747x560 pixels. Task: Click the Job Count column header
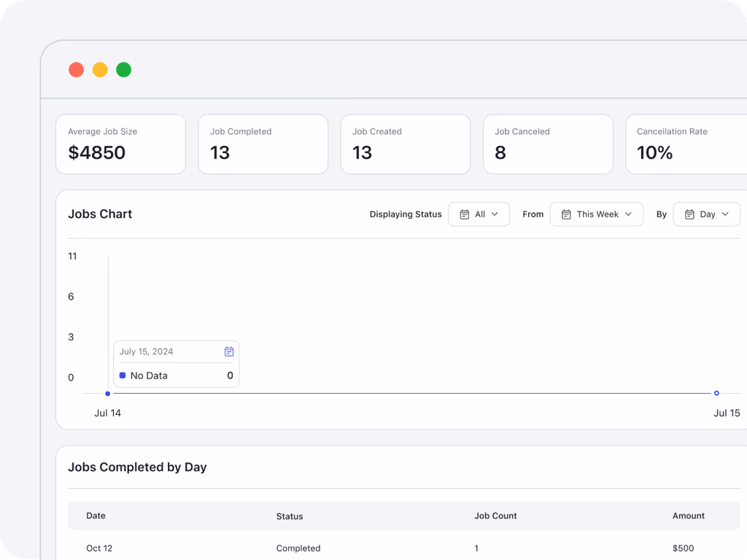pos(495,516)
